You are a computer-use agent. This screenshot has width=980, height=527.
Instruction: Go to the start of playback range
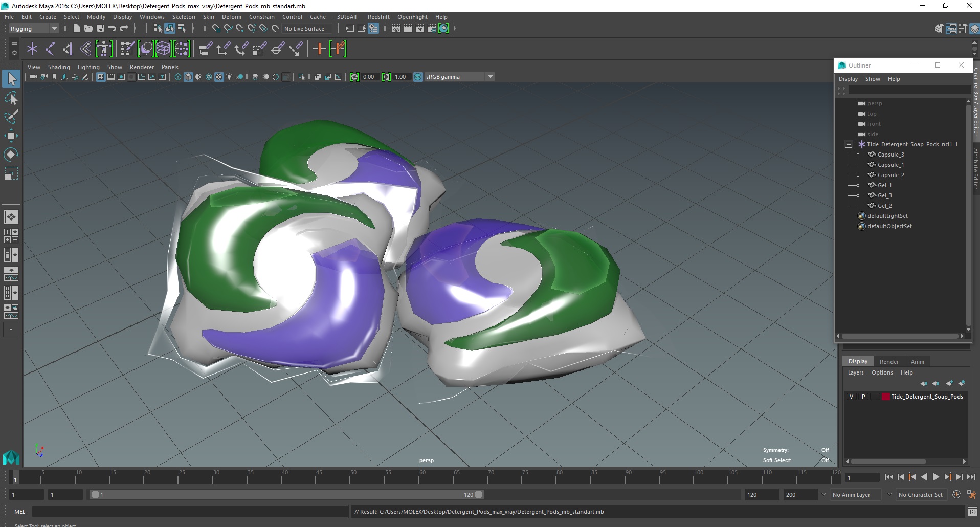[x=888, y=477]
